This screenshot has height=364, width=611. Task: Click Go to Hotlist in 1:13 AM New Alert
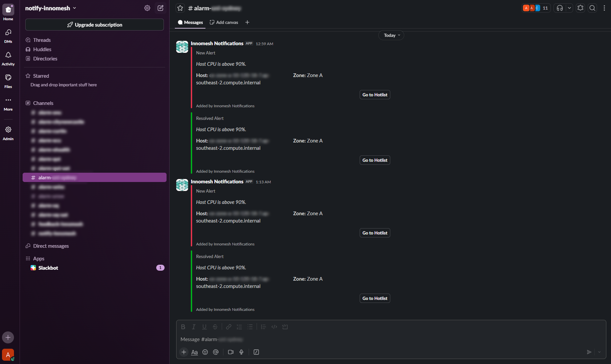click(375, 233)
